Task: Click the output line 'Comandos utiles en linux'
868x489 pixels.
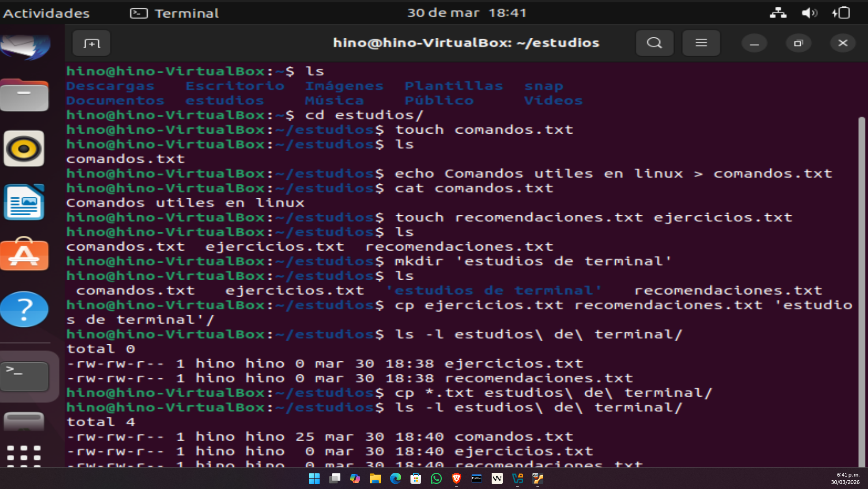Action: click(185, 203)
